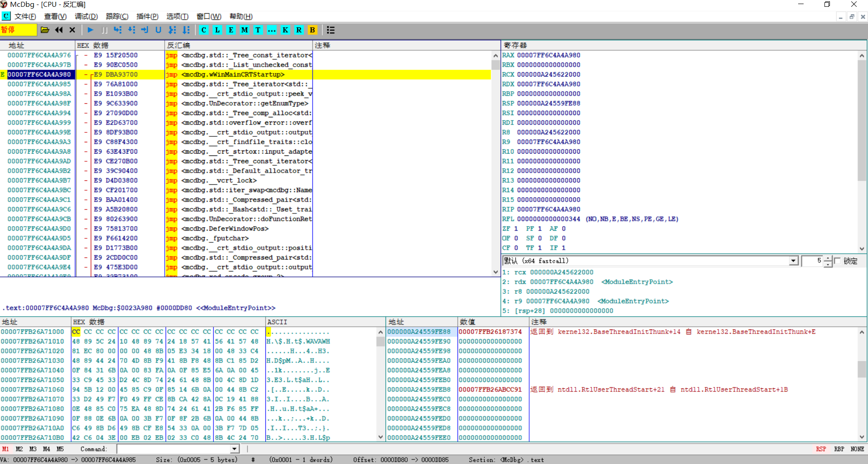Viewport: 868px width, 464px height.
Task: Open Memory map with M button
Action: (x=245, y=30)
